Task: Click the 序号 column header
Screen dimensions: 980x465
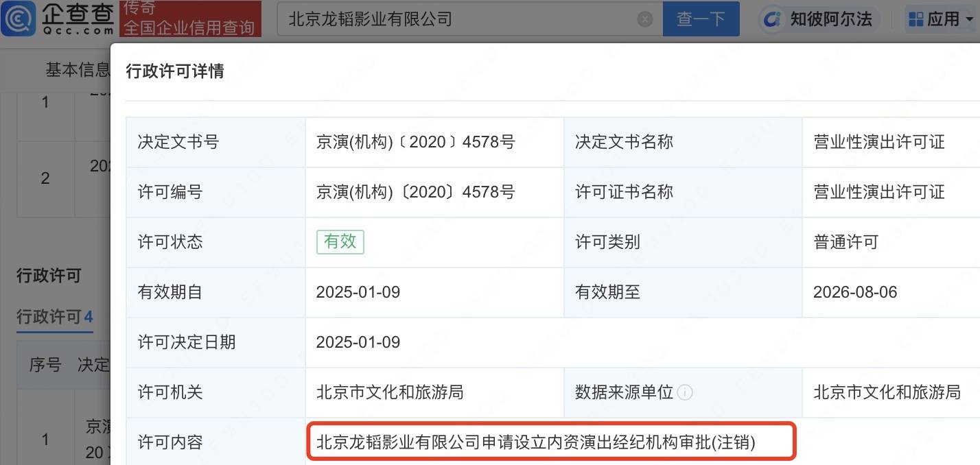Action: click(x=45, y=364)
